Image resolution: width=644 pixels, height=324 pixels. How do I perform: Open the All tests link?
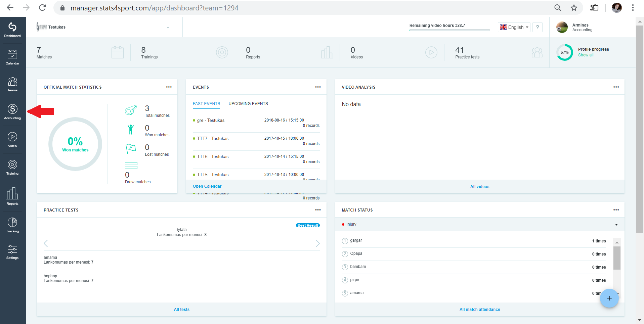point(181,310)
